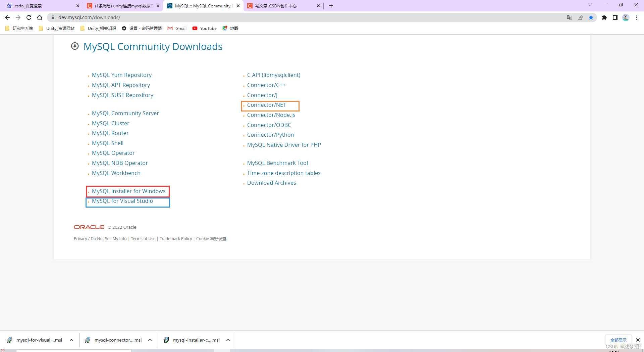Close the 写文章-CSDN创作中心 tab
The height and width of the screenshot is (352, 644).
[318, 6]
